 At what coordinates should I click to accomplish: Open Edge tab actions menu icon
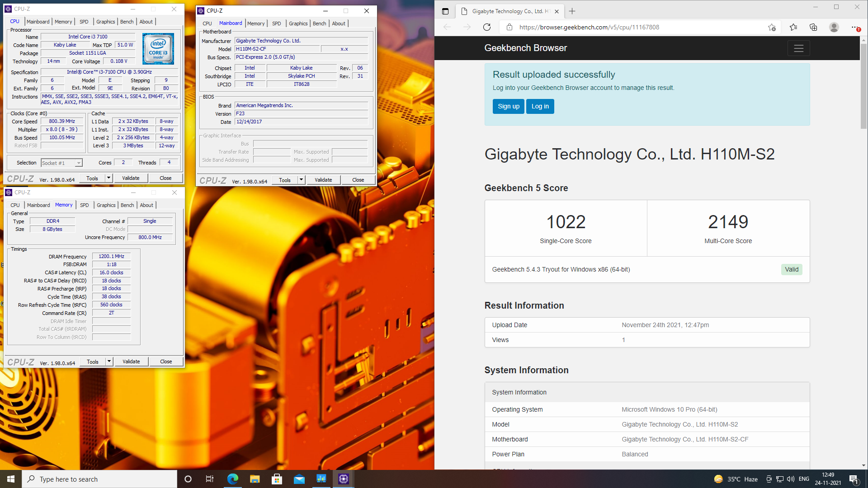(x=445, y=11)
